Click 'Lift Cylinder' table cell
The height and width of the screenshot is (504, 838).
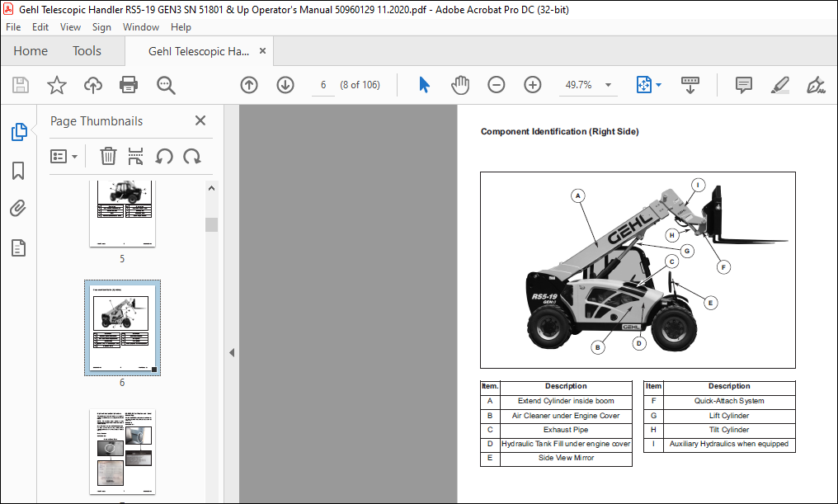(x=729, y=415)
